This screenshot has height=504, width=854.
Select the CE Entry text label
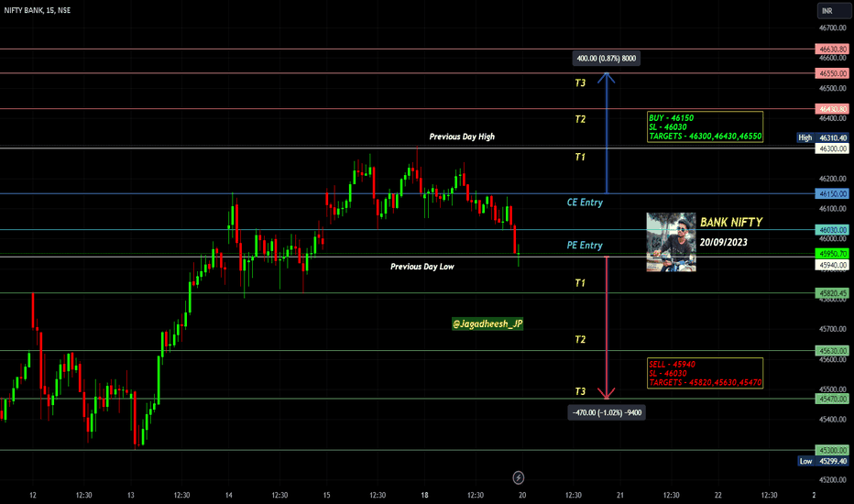[585, 203]
